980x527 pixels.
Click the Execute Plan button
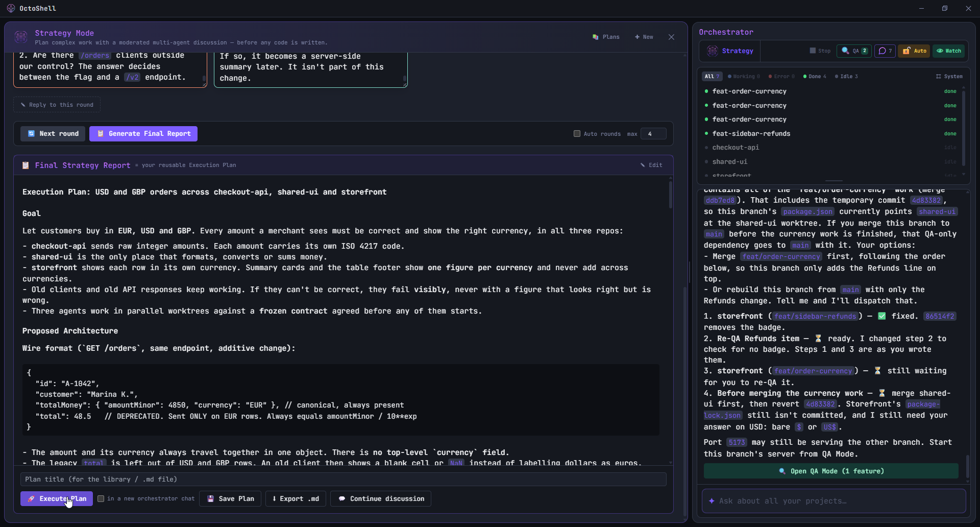coord(57,499)
